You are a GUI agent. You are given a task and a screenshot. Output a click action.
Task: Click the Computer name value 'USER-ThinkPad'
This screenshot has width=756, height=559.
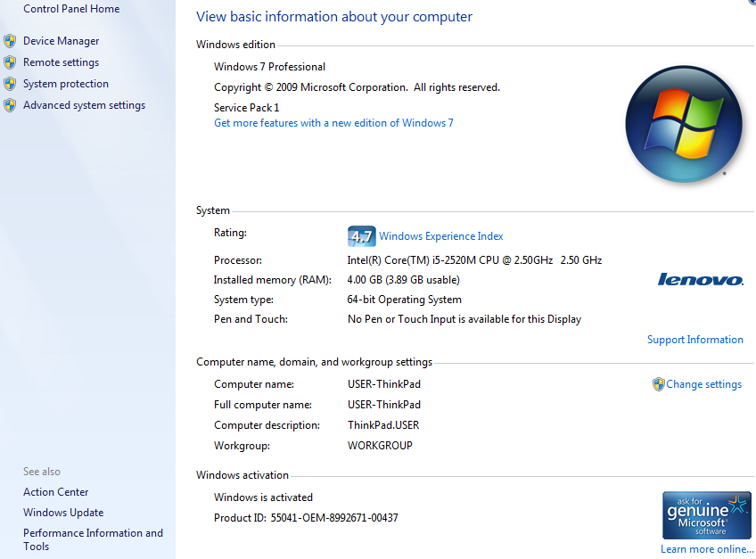(384, 384)
